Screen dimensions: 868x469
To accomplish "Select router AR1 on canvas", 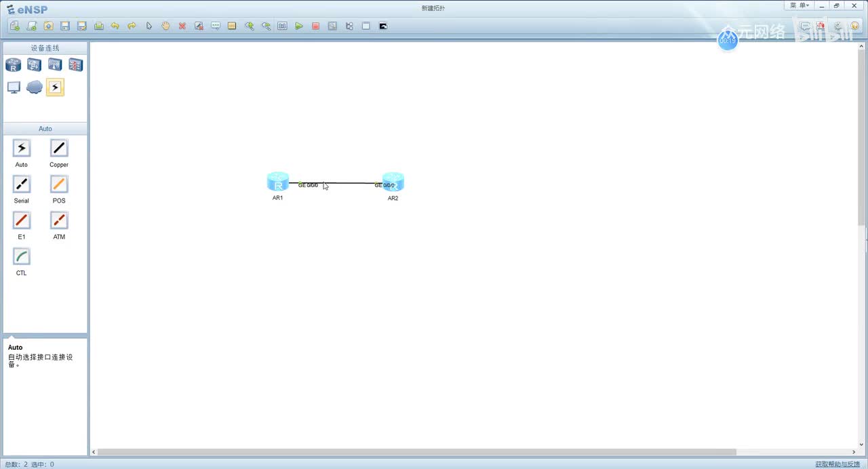I will coord(278,182).
